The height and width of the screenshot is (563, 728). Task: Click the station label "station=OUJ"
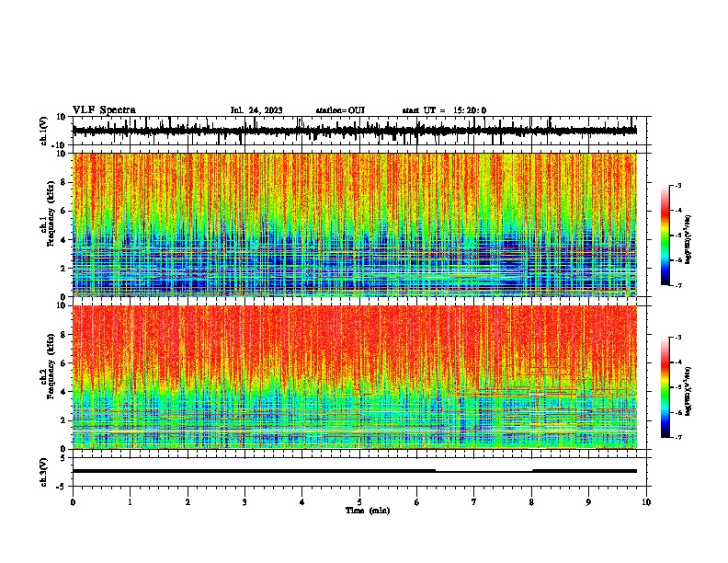[x=340, y=110]
